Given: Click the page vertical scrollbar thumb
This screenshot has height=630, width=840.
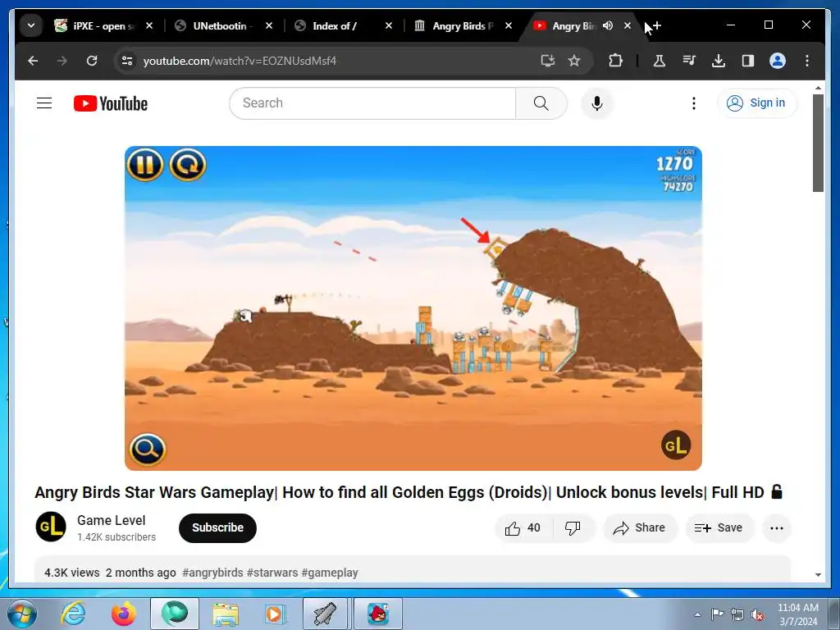Looking at the screenshot, I should point(818,143).
